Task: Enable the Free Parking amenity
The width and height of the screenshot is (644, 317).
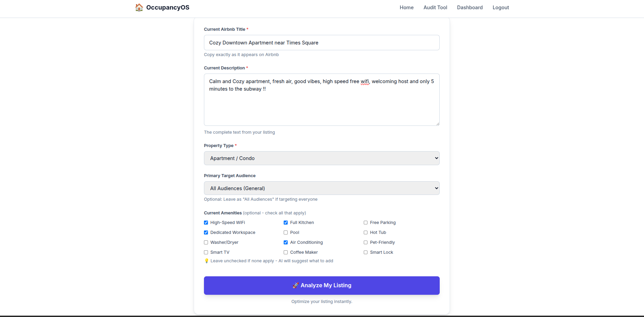Action: 365,222
